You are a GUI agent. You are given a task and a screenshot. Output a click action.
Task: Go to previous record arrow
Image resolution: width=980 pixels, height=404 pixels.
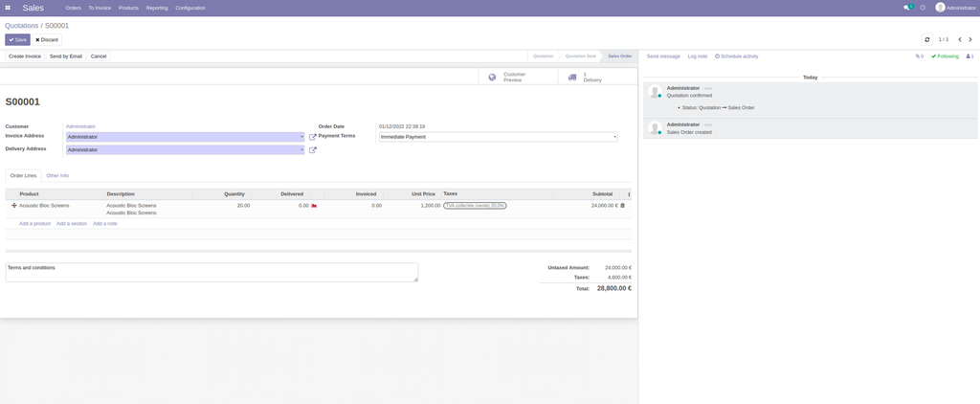pyautogui.click(x=958, y=39)
